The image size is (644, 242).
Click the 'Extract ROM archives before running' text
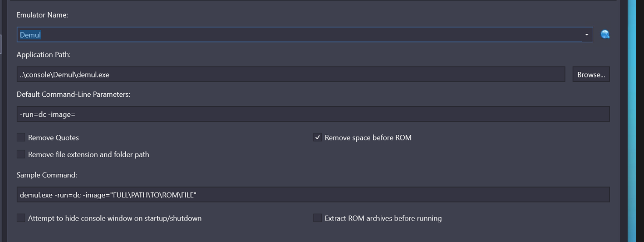(383, 218)
